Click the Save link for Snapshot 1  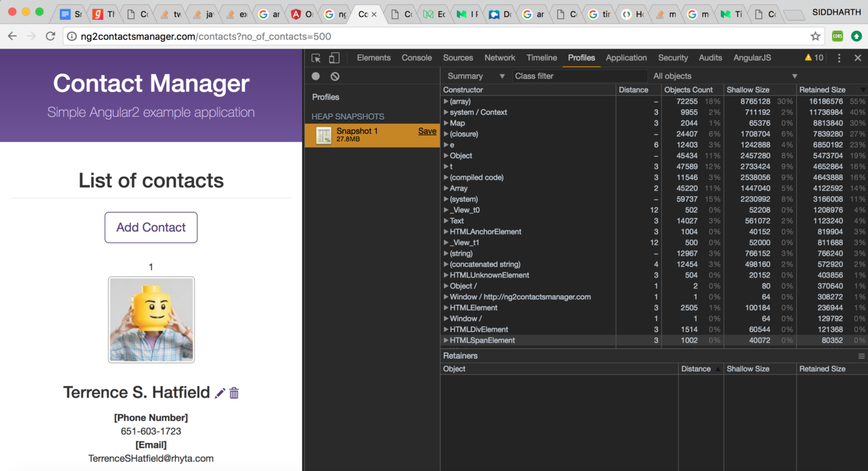coord(427,131)
